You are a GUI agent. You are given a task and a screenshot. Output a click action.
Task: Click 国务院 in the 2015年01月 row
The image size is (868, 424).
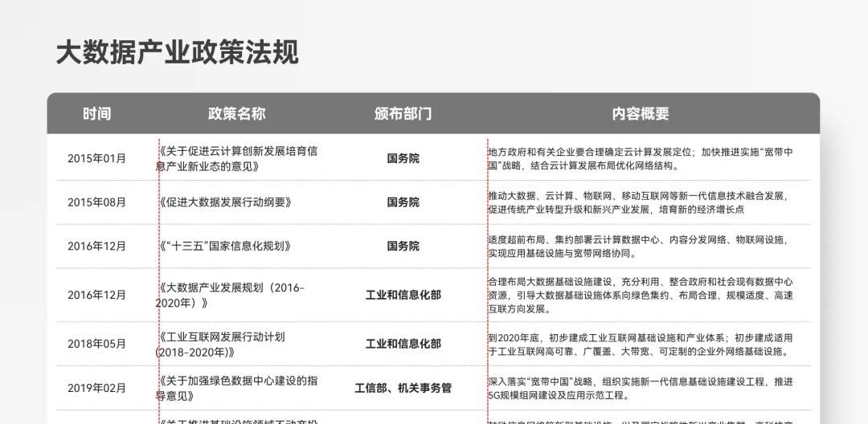coord(403,159)
